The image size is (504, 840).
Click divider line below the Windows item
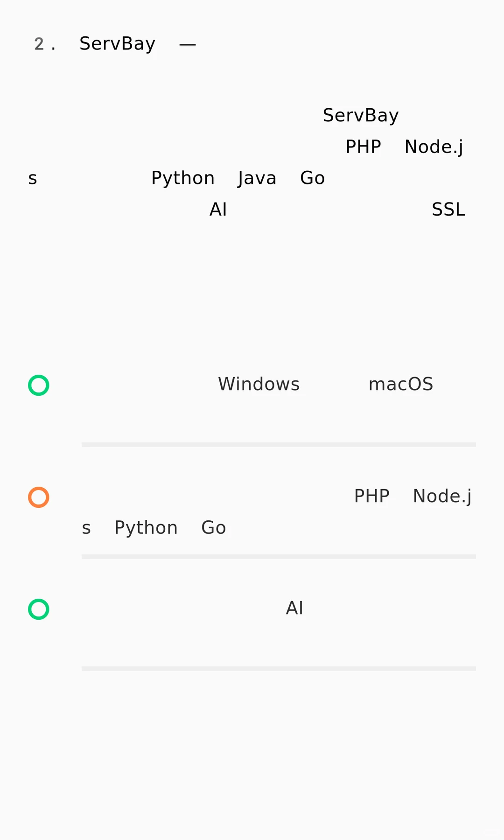click(x=279, y=445)
